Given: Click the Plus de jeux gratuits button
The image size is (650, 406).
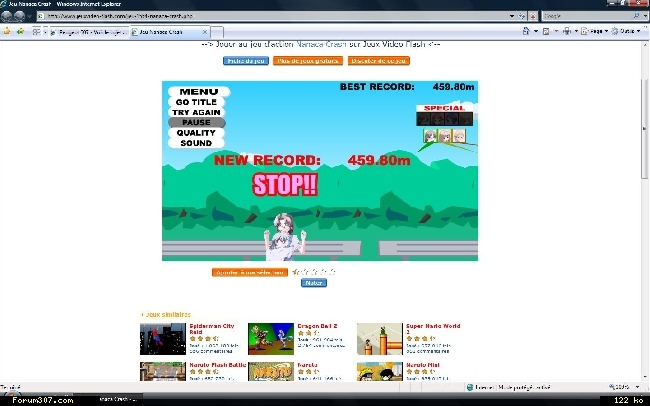Looking at the screenshot, I should click(308, 61).
